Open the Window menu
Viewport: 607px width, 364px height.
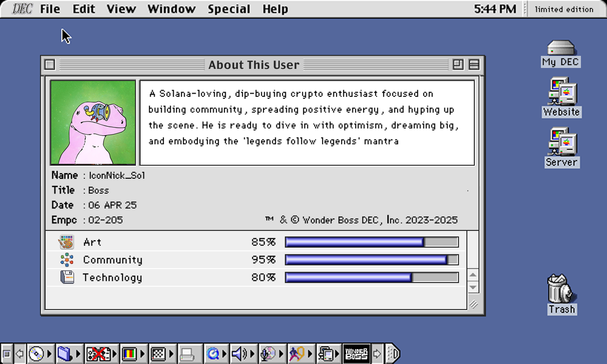[x=171, y=9]
